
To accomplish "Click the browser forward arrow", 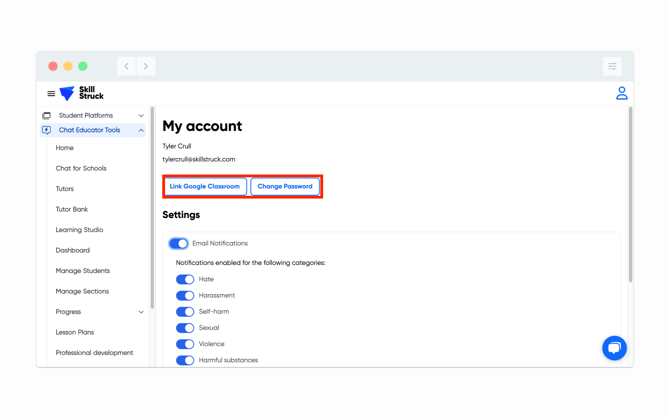I will [x=146, y=66].
